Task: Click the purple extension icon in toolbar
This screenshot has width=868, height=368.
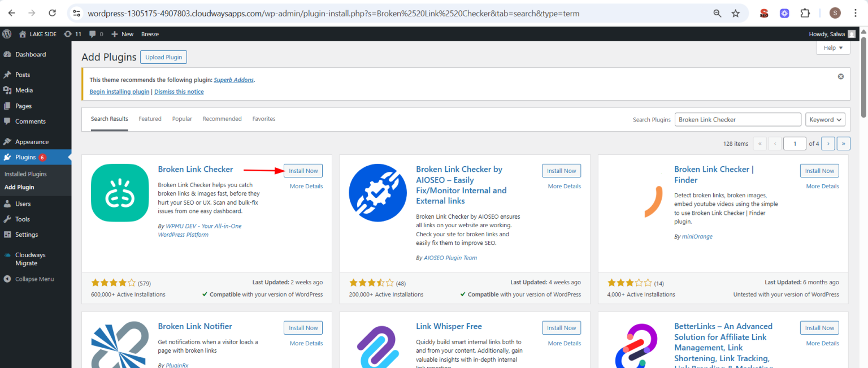Action: click(x=784, y=13)
